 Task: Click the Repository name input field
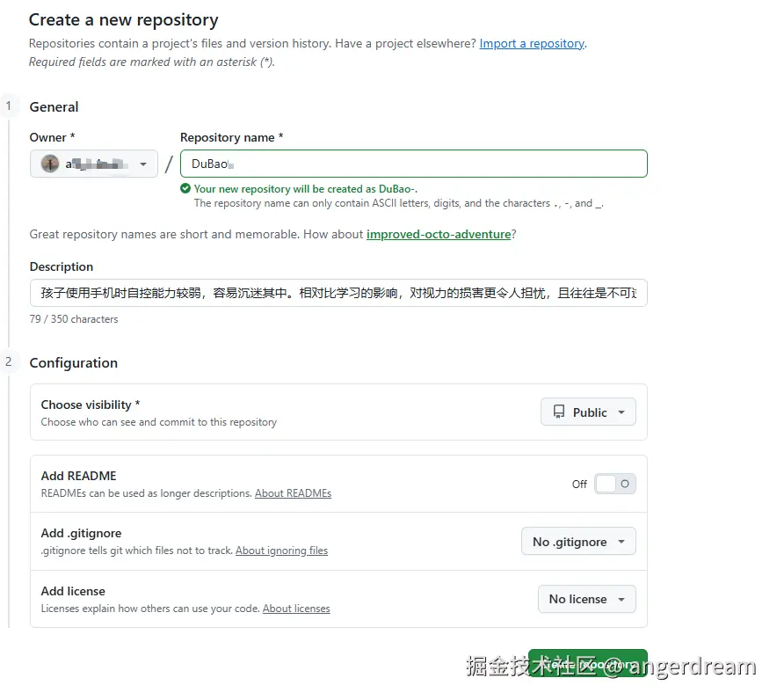pyautogui.click(x=413, y=164)
